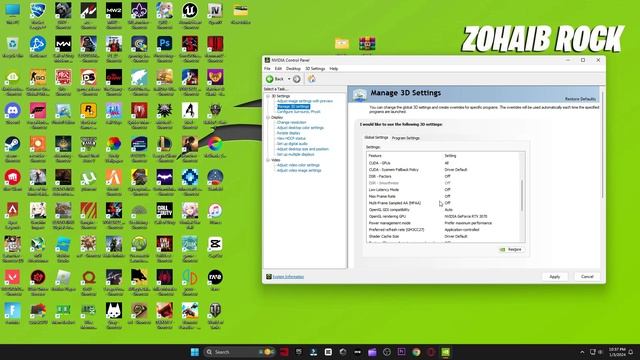Open the CapCut desktop shortcut
This screenshot has height=360, width=640.
tap(215, 247)
